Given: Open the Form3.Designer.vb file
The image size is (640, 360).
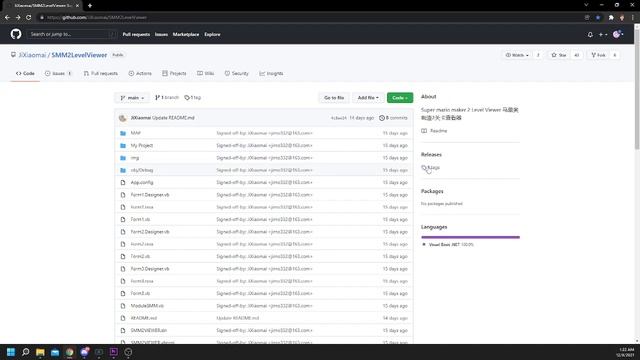Looking at the screenshot, I should (x=150, y=269).
